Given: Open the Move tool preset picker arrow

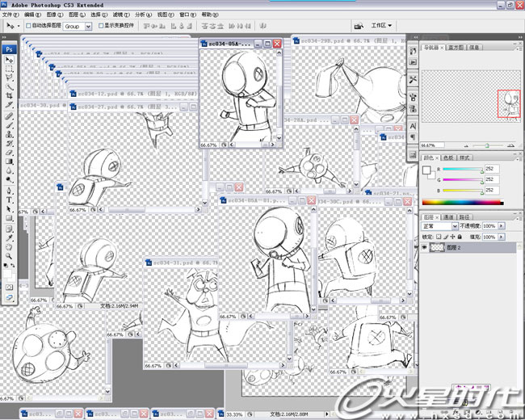Looking at the screenshot, I should point(18,26).
